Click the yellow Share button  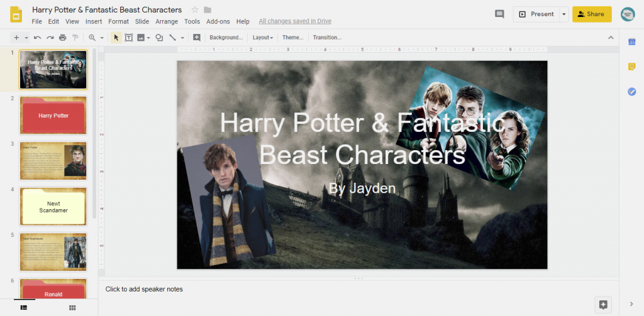point(592,14)
